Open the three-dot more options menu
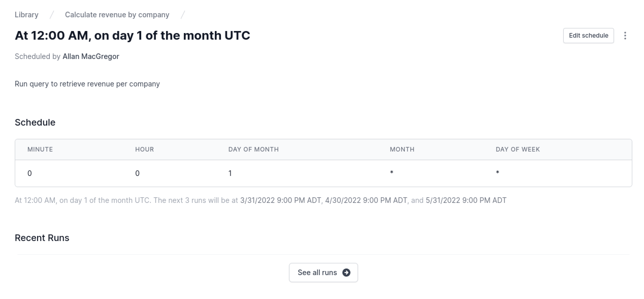The width and height of the screenshot is (644, 299). (625, 36)
